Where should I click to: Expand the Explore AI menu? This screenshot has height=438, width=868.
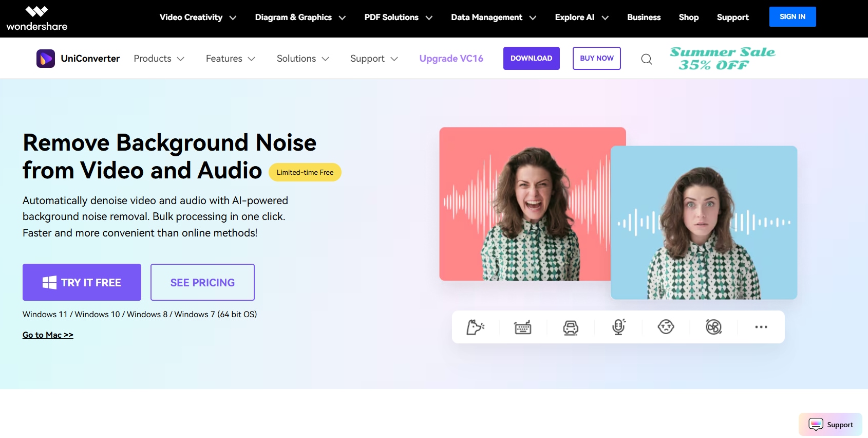(x=582, y=17)
